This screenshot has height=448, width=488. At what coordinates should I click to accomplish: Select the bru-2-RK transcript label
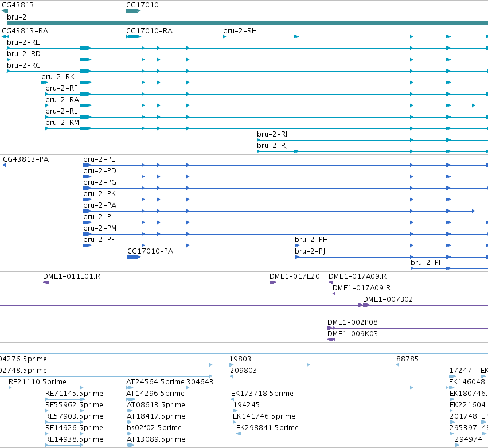pyautogui.click(x=58, y=77)
